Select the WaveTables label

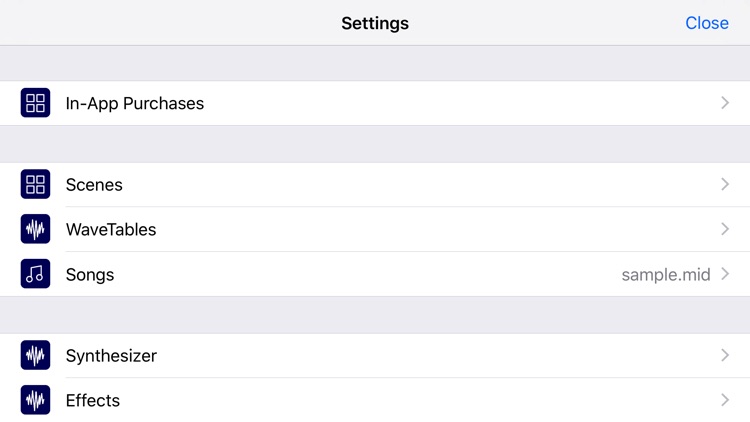[111, 230]
